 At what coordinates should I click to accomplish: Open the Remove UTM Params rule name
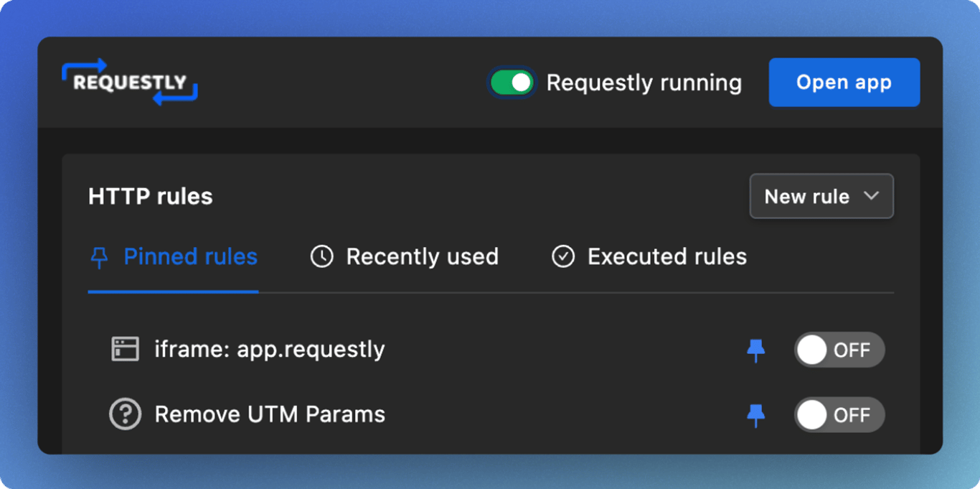[270, 415]
